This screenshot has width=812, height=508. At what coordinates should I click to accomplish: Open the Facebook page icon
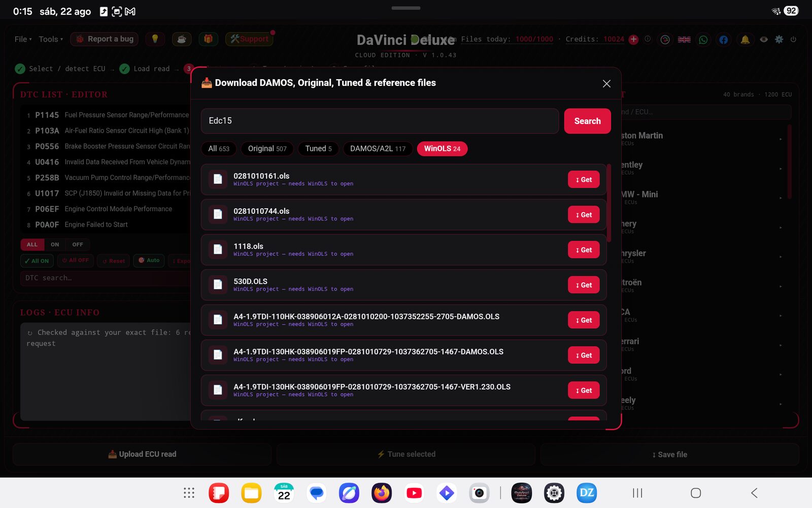point(724,39)
